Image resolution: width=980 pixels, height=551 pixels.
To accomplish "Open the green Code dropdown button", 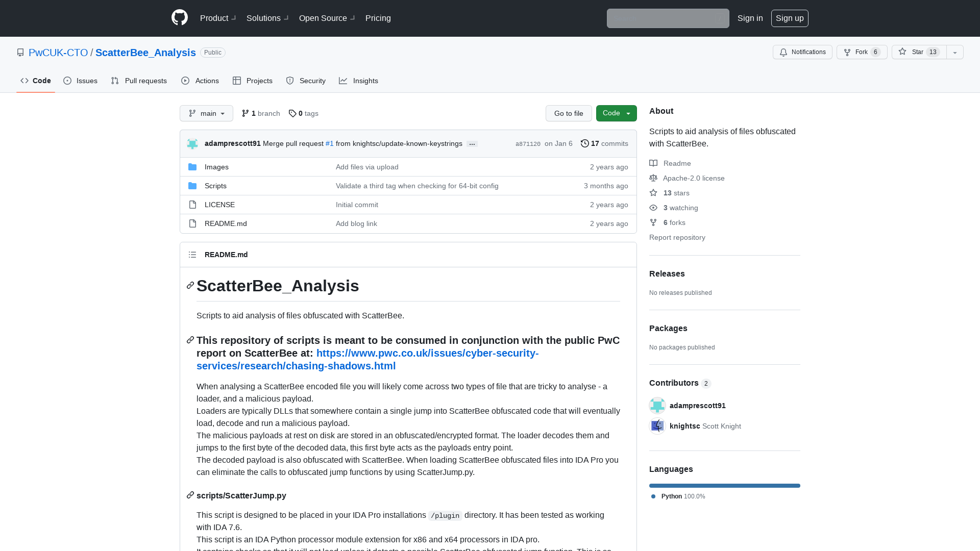I will [x=617, y=113].
